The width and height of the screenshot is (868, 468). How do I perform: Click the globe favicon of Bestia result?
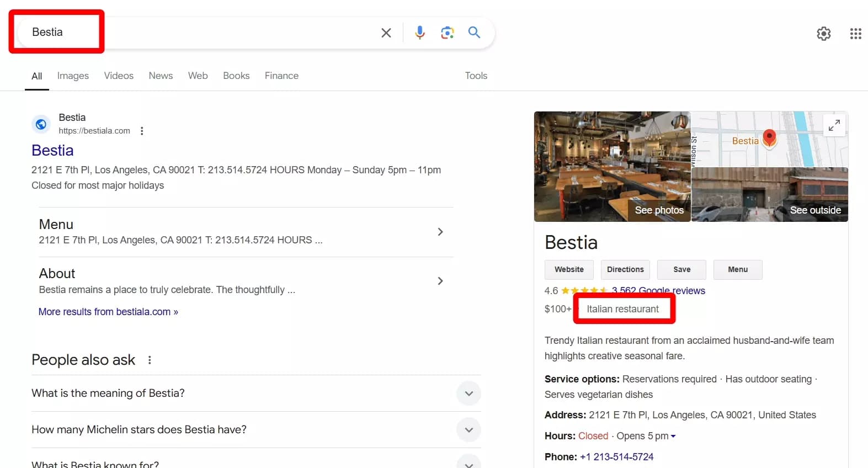click(x=41, y=124)
